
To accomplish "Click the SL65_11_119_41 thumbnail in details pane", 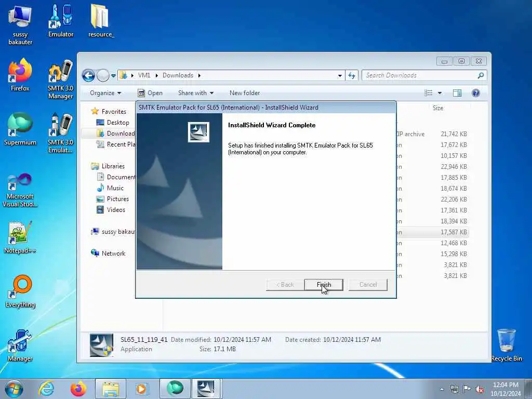I will 101,345.
